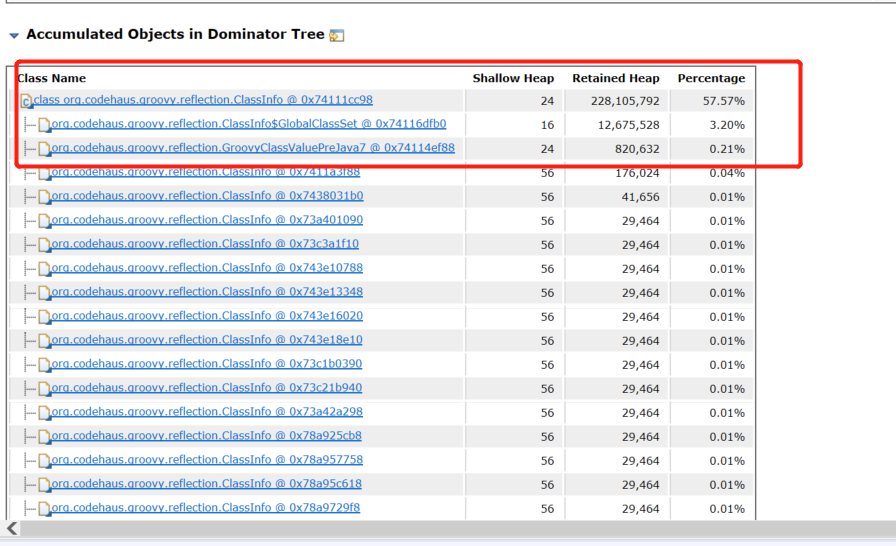Open ClassInfo @ 0x73a401090 link

point(207,220)
